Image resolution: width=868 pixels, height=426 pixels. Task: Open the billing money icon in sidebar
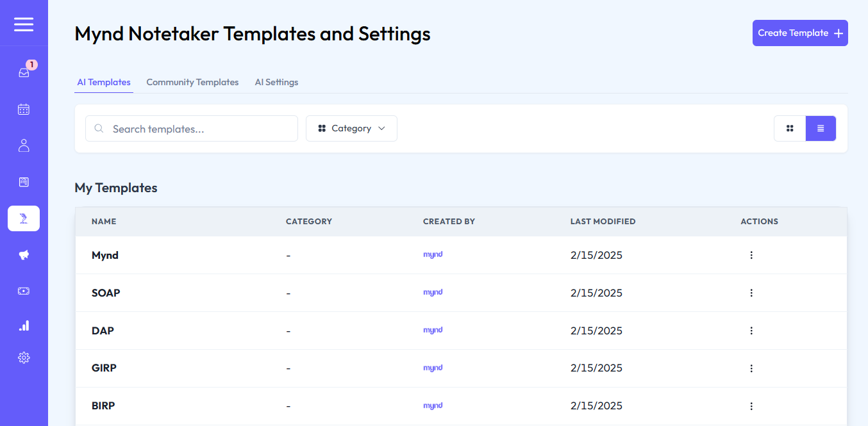(24, 291)
